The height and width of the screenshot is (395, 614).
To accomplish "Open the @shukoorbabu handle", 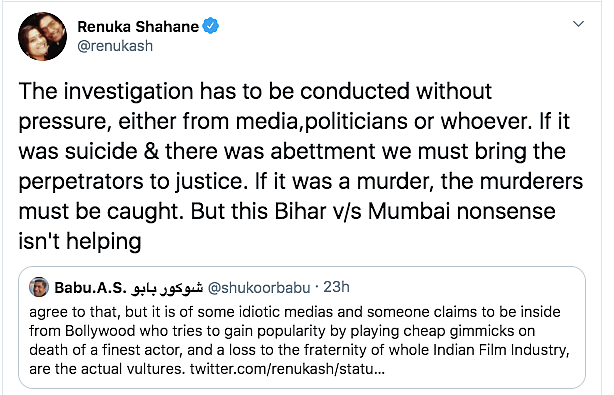I will (x=259, y=288).
